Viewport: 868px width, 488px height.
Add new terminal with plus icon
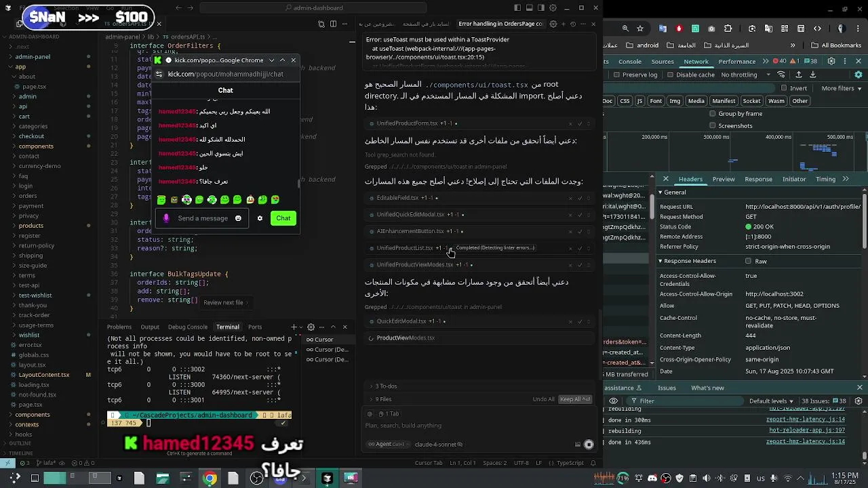coord(294,327)
